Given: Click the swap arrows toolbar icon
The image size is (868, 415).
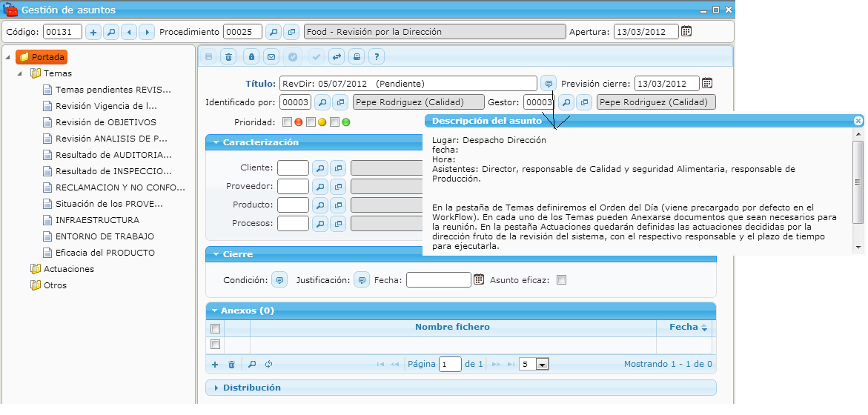Looking at the screenshot, I should 337,56.
